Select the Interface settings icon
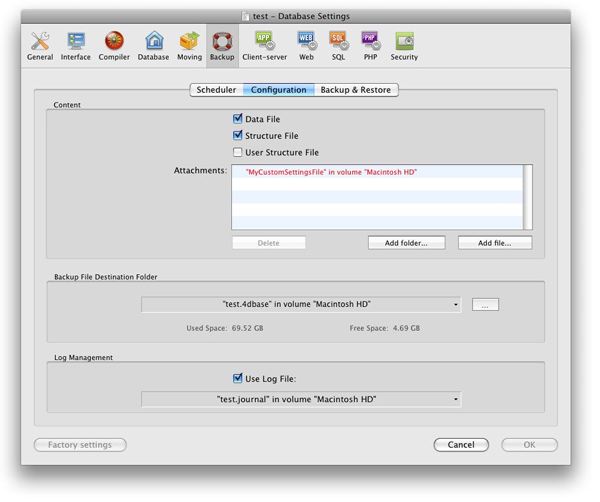The height and width of the screenshot is (502, 600). click(76, 43)
